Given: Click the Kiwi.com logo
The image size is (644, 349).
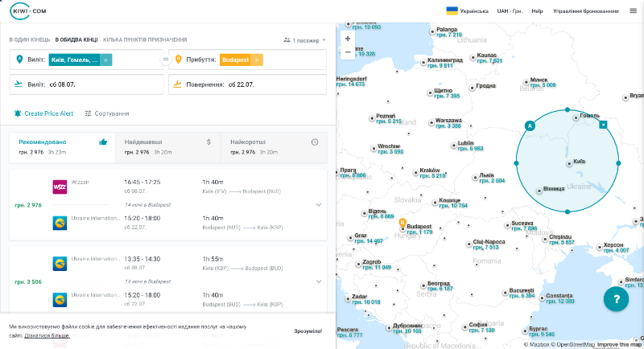Looking at the screenshot, I should click(28, 11).
